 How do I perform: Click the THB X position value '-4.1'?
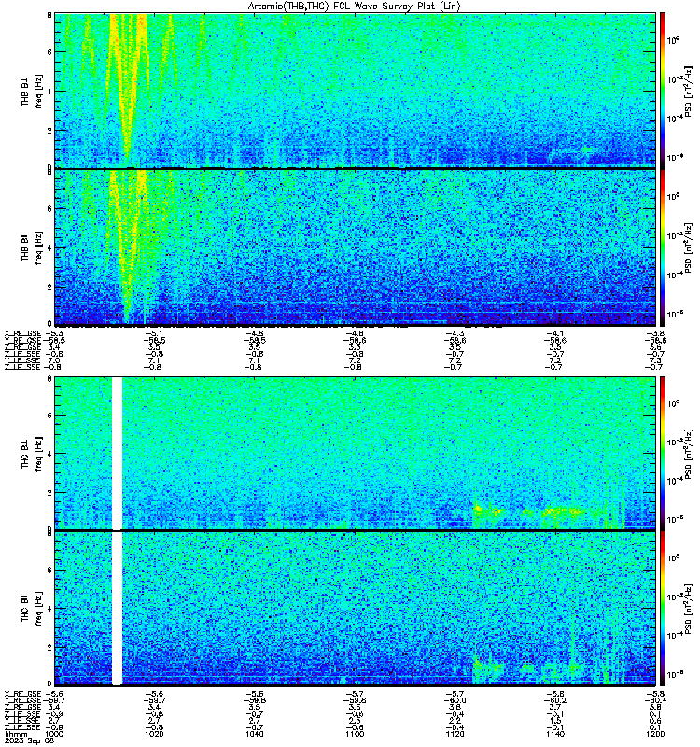[555, 333]
